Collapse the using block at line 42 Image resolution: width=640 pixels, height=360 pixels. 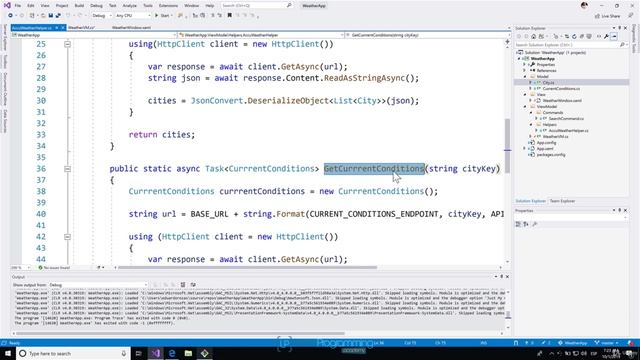(67, 237)
